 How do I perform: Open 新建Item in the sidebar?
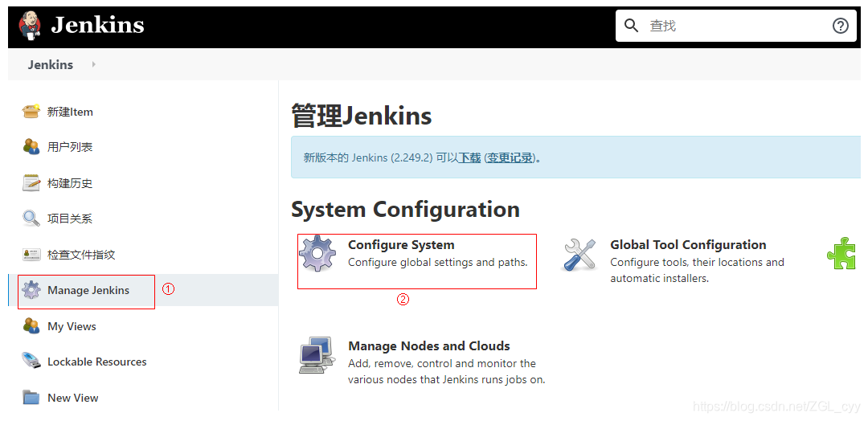tap(70, 112)
